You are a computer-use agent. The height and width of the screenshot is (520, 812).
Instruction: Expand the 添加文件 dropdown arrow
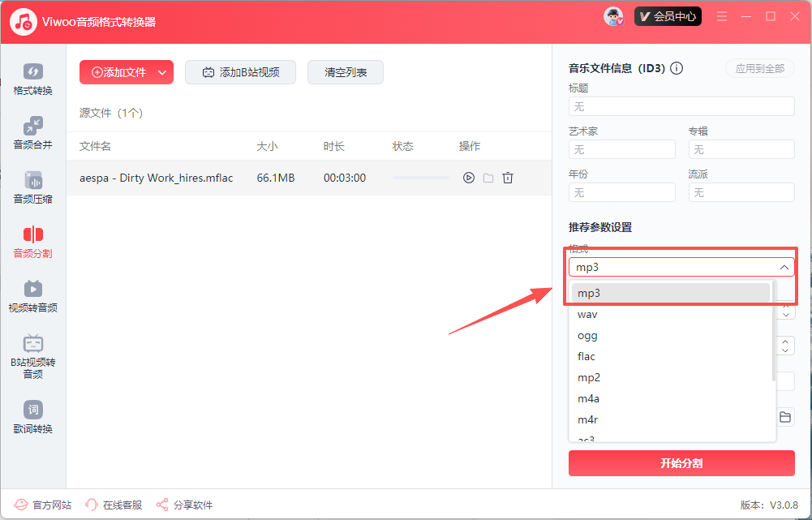(x=162, y=72)
